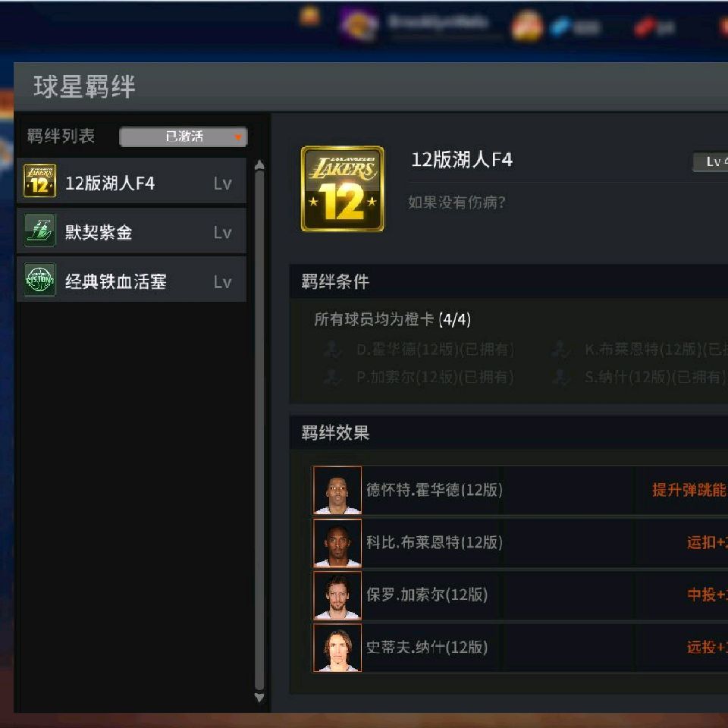Viewport: 728px width, 728px height.
Task: Open the 已激活 filter dropdown
Action: point(184,136)
